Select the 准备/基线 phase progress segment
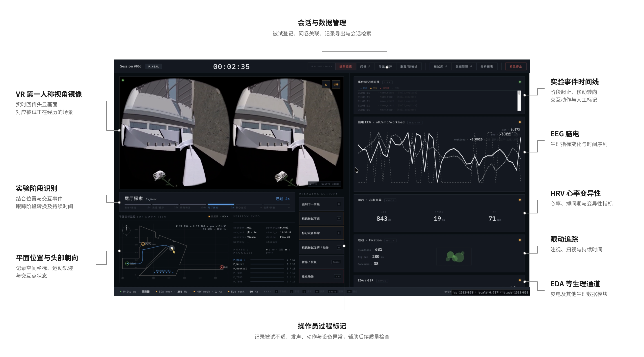Image resolution: width=644 pixels, height=357 pixels. point(137,206)
